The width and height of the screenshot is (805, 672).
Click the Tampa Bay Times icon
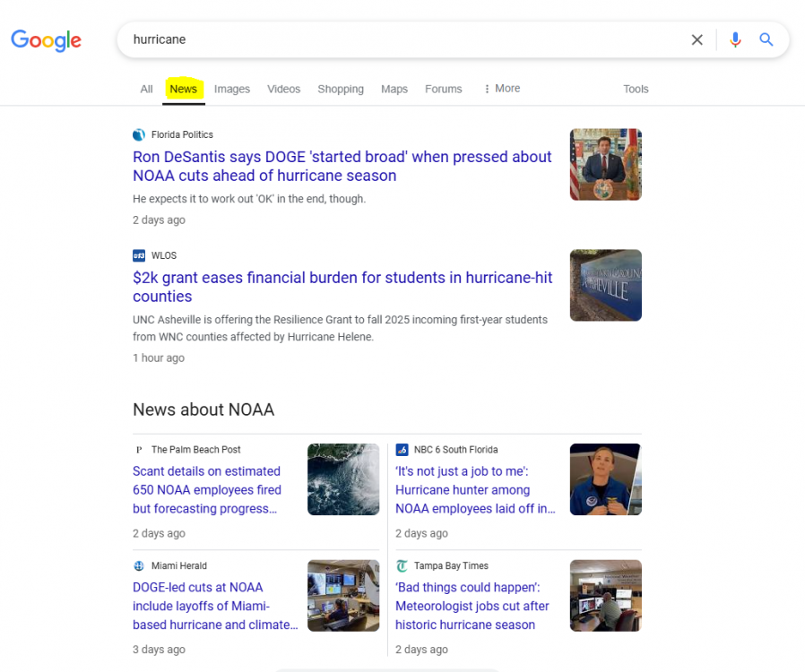tap(402, 566)
